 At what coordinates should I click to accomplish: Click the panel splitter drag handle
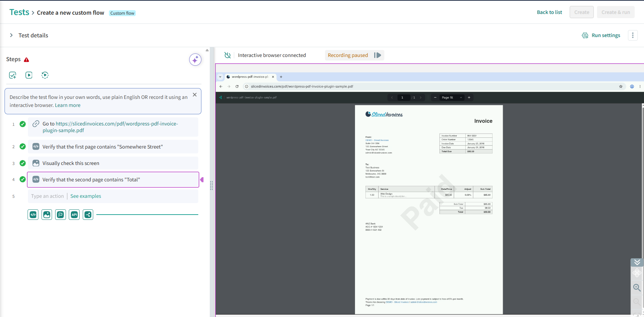[212, 186]
